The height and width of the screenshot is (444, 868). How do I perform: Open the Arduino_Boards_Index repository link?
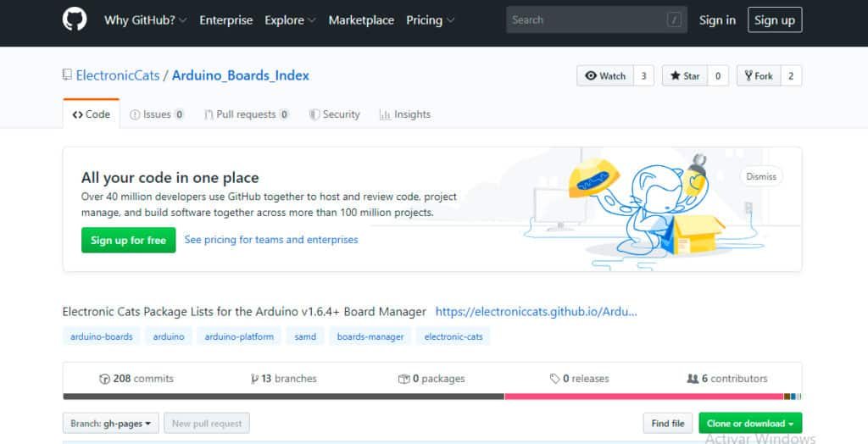[240, 75]
